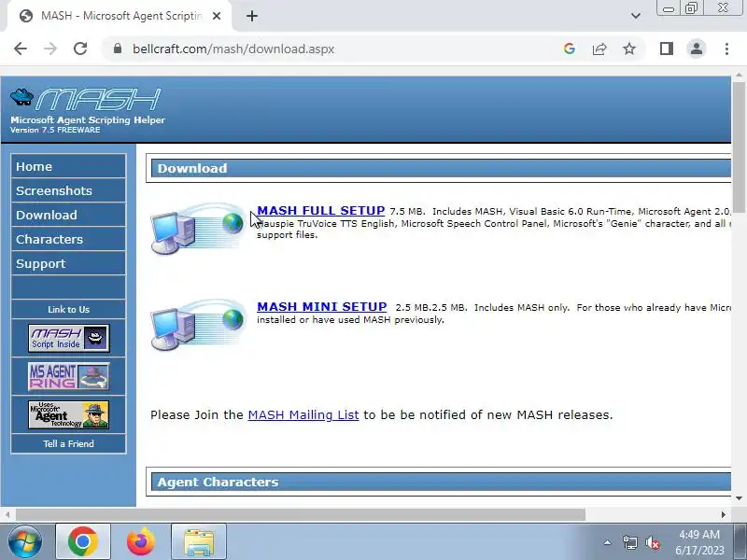Screen dimensions: 747x560
Task: Click the taskbar clock 4:49 AM
Action: 699,534
